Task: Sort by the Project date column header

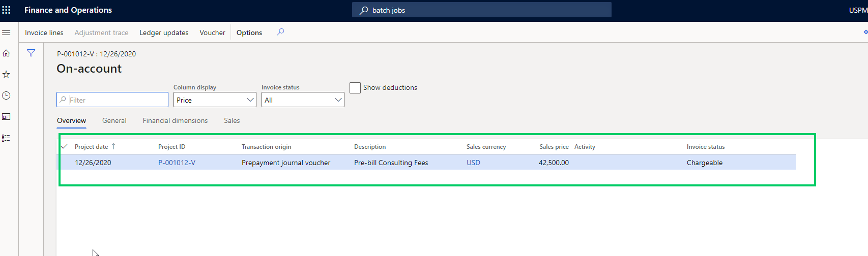Action: [x=92, y=147]
